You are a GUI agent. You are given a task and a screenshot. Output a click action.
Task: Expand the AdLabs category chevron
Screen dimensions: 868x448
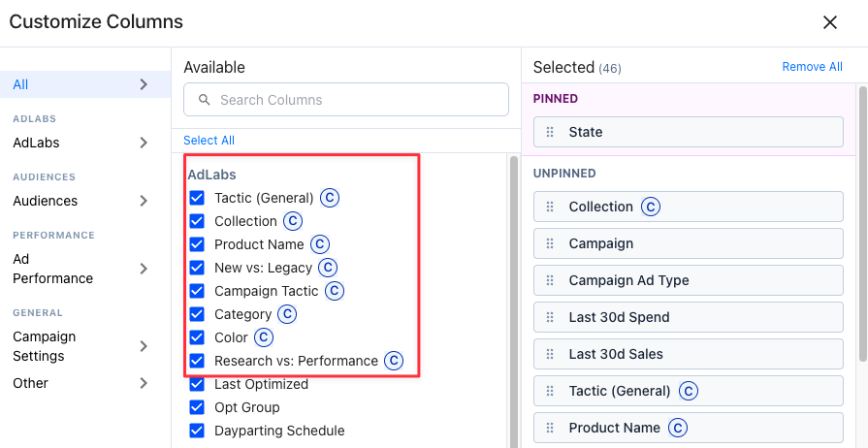pos(144,143)
